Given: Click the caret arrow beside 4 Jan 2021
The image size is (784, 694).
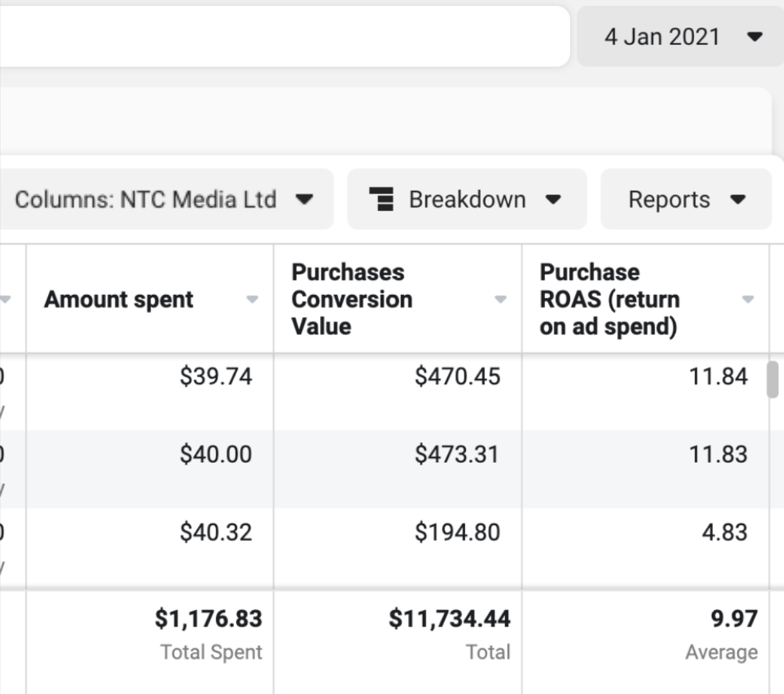Looking at the screenshot, I should [x=755, y=37].
